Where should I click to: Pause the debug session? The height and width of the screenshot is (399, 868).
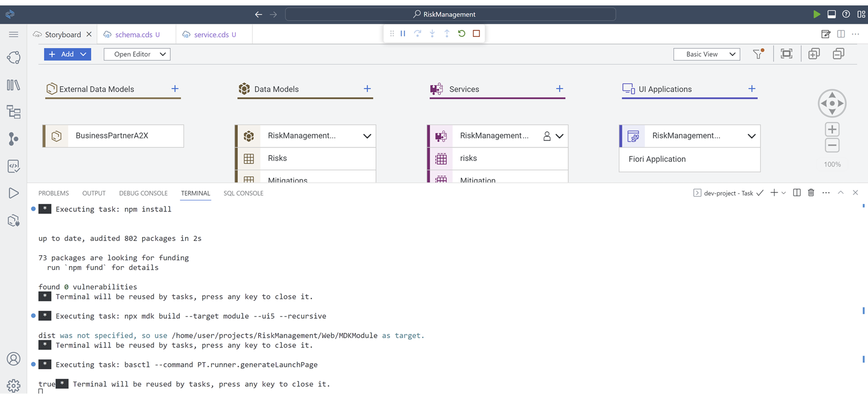pos(403,34)
